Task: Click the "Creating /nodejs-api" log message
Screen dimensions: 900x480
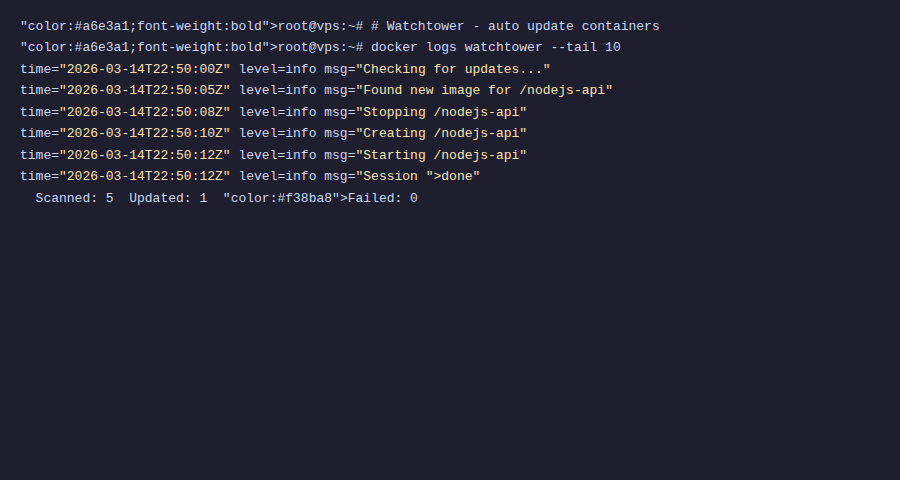Action: tap(442, 133)
